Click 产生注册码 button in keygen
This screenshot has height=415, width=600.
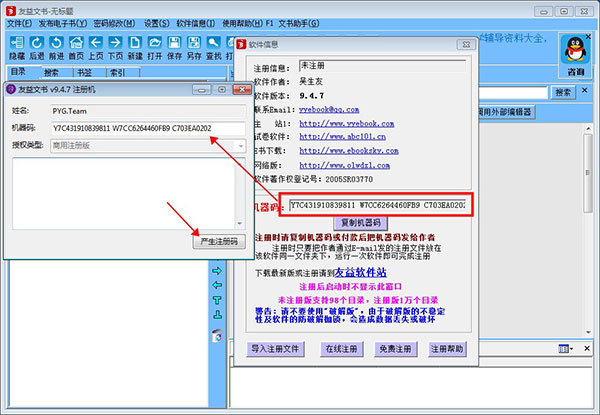pyautogui.click(x=219, y=241)
